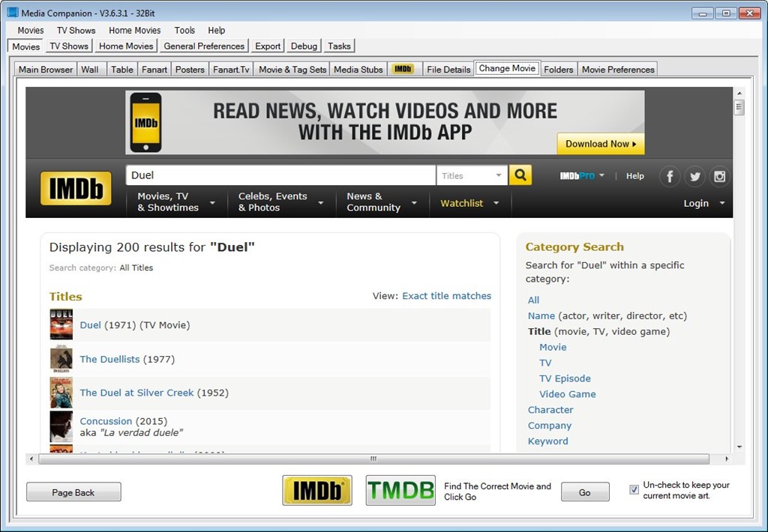The width and height of the screenshot is (768, 532).
Task: Click the Exact title matches link
Action: [447, 296]
